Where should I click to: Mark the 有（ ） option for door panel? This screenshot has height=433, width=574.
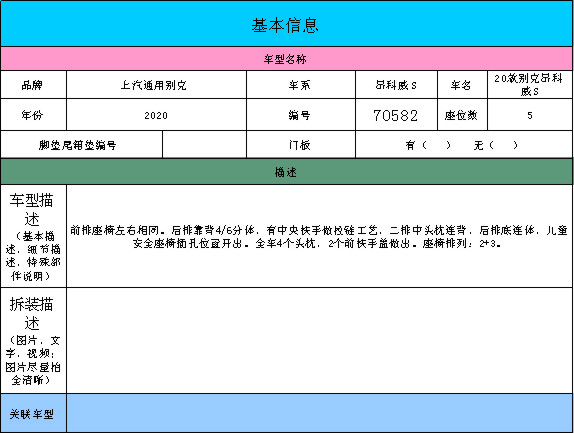point(428,145)
